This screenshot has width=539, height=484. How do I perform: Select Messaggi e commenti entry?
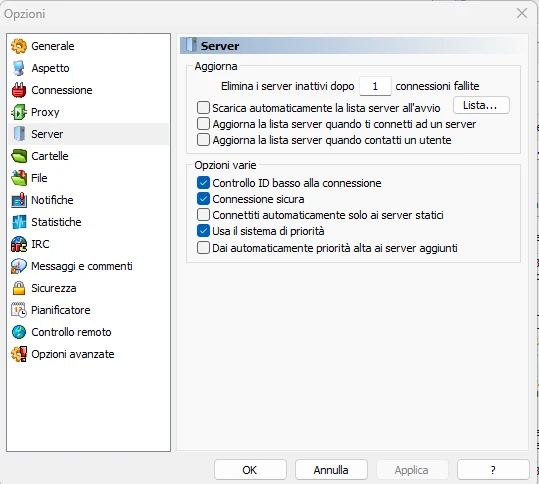88,266
